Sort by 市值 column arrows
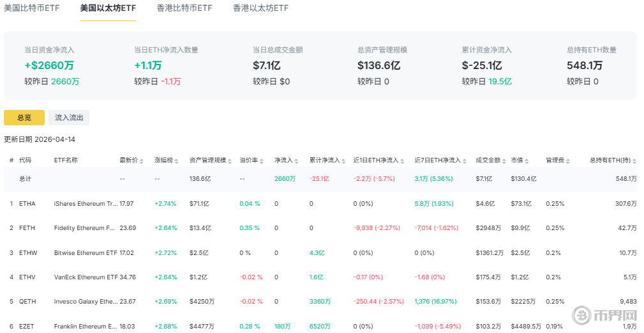Screen dimensions: 644x333 (x=527, y=160)
